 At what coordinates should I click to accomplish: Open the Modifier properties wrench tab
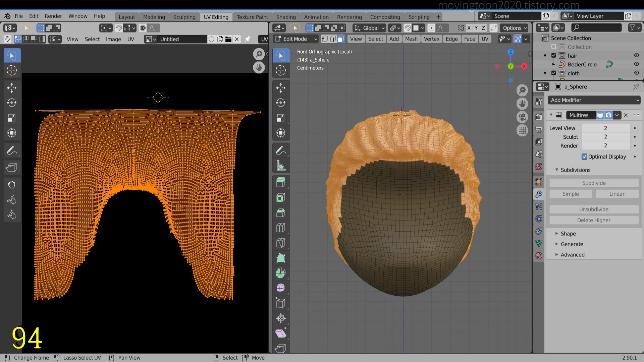pos(539,194)
